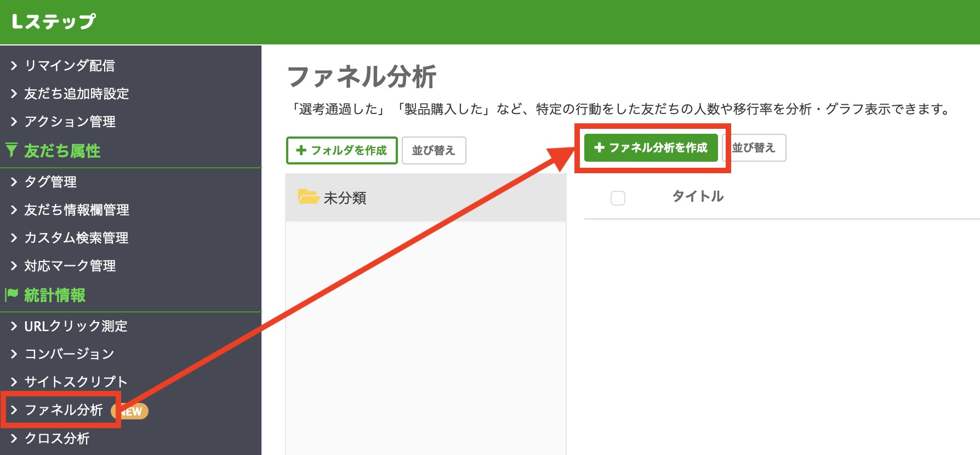Viewport: 980px width, 455px height.
Task: Click the plus icon on フォルダを作成
Action: coord(301,150)
